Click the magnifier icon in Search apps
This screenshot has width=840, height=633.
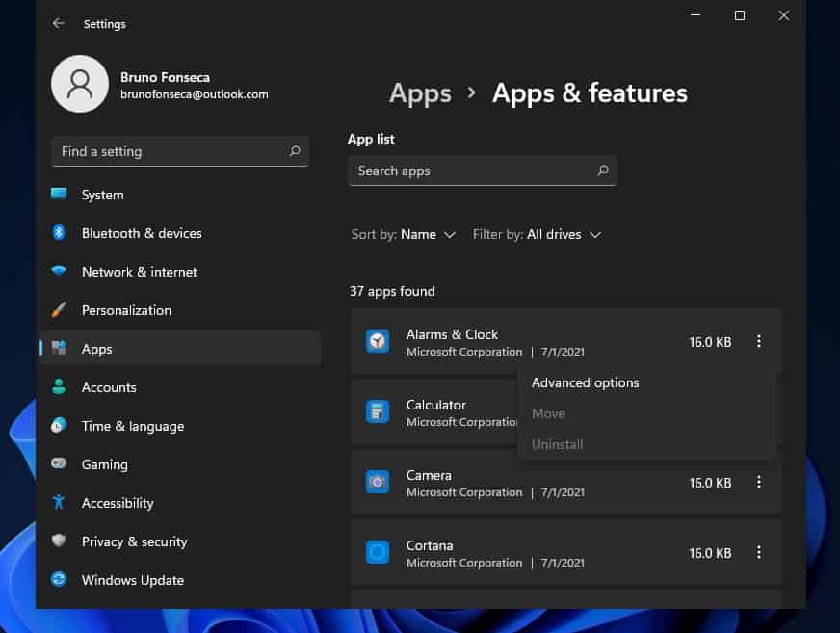coord(602,171)
